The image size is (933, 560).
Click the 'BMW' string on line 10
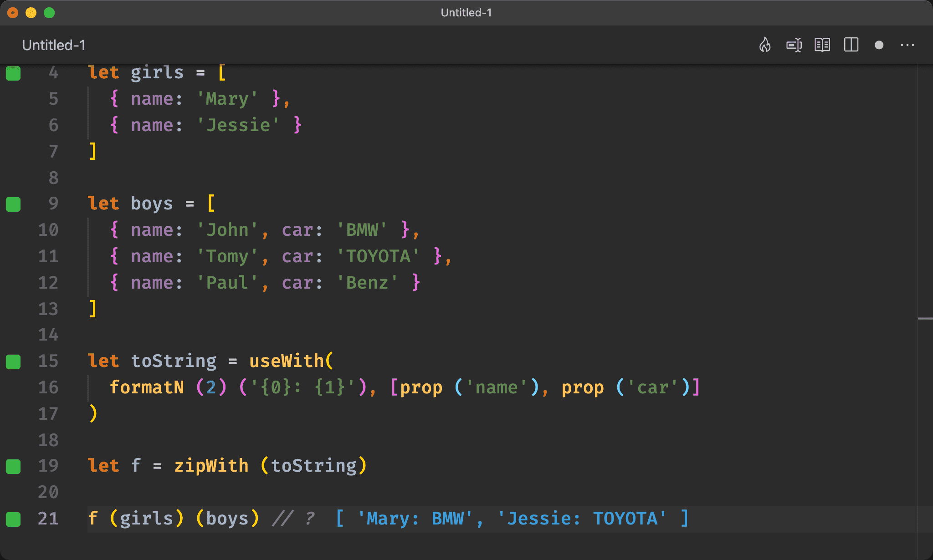(x=362, y=230)
